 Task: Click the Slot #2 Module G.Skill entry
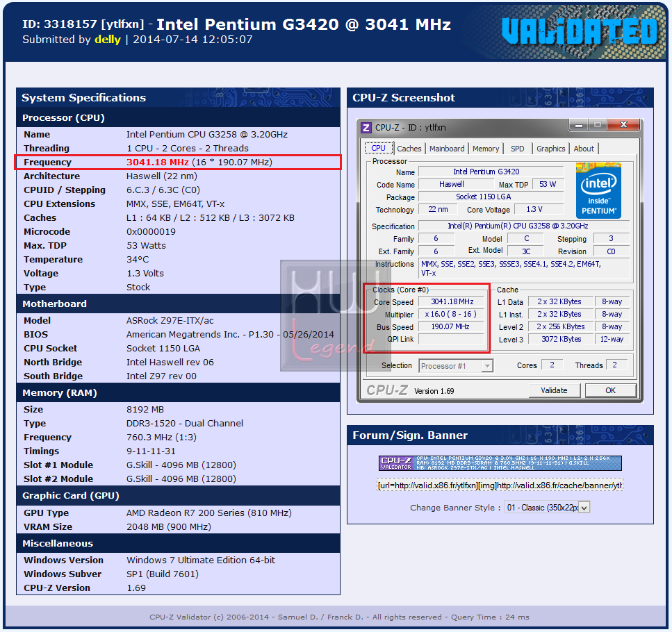tap(181, 479)
